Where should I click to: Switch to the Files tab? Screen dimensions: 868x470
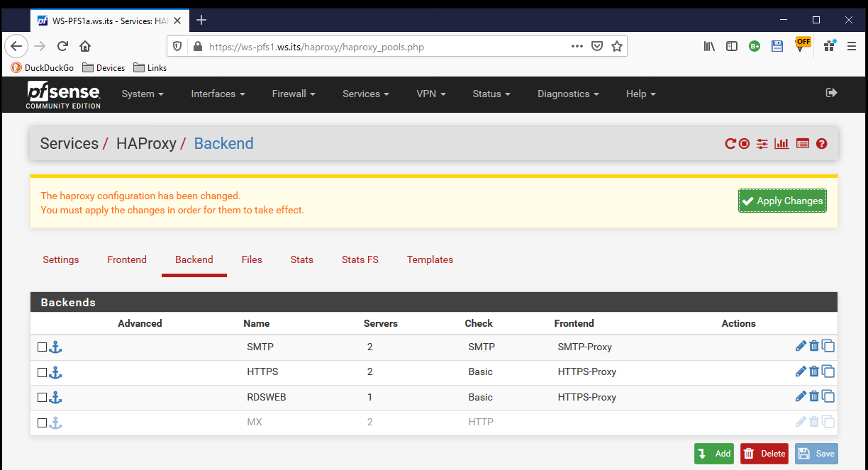click(x=252, y=259)
